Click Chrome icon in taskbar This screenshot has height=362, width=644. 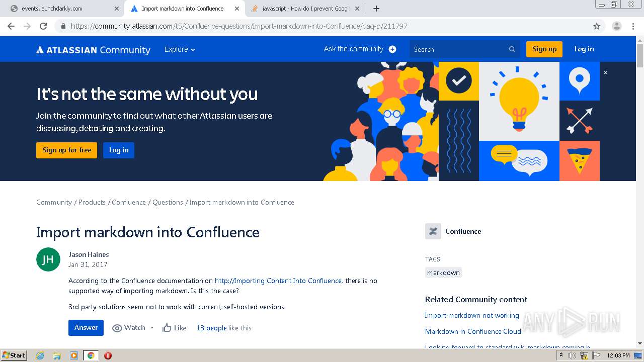(91, 355)
